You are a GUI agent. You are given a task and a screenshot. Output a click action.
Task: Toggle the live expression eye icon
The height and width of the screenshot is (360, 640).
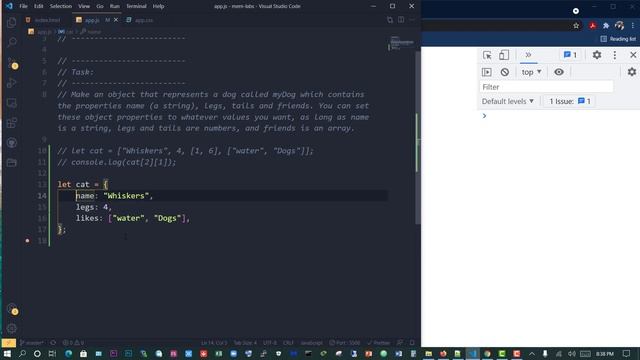[559, 72]
